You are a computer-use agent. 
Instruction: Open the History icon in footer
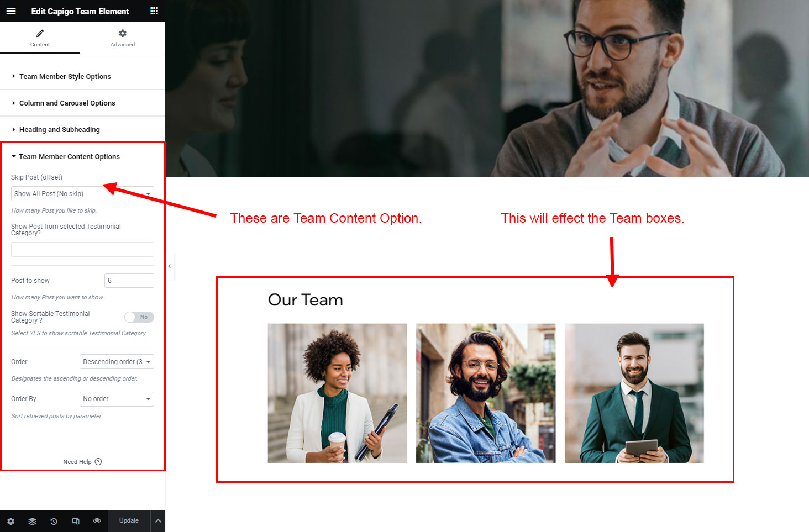(x=54, y=521)
